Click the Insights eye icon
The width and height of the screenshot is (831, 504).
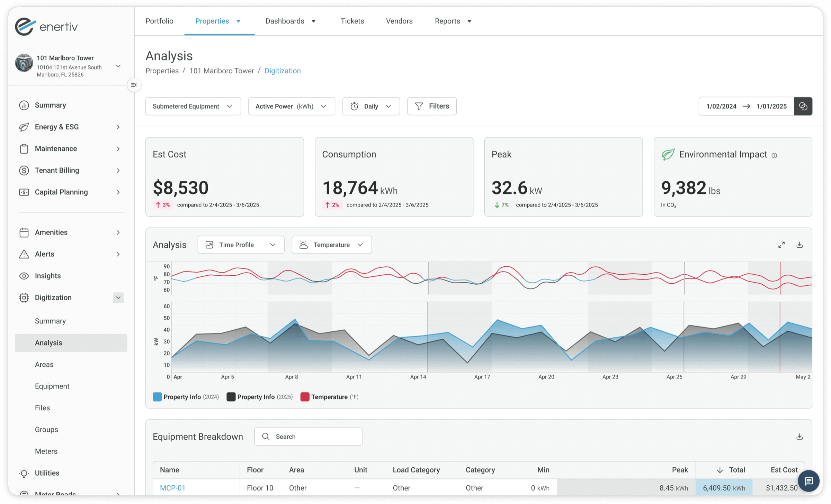pyautogui.click(x=24, y=276)
